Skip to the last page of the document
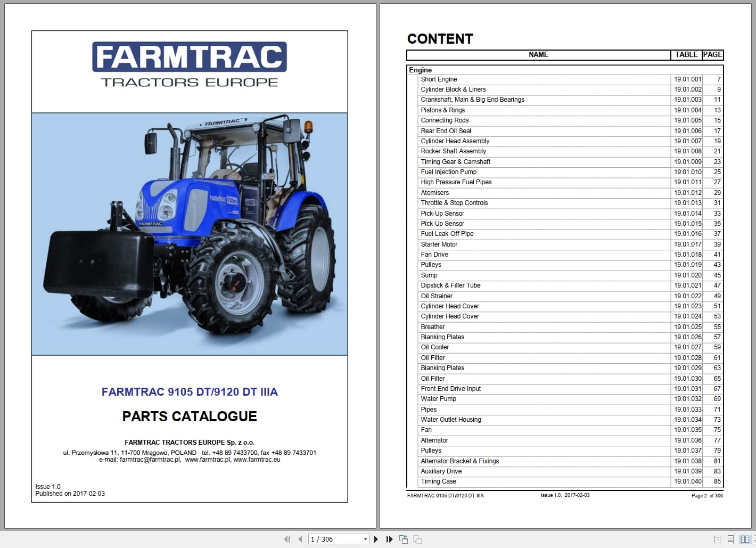 point(389,539)
